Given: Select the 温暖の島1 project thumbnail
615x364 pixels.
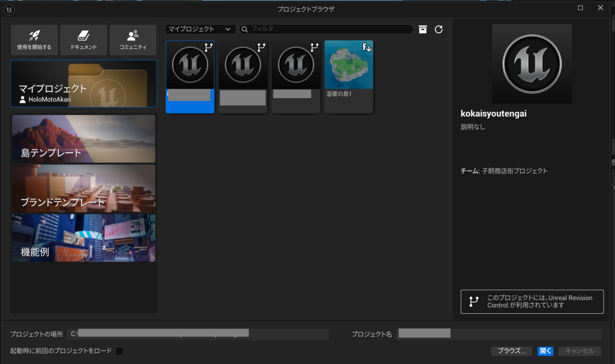Looking at the screenshot, I should click(x=349, y=65).
